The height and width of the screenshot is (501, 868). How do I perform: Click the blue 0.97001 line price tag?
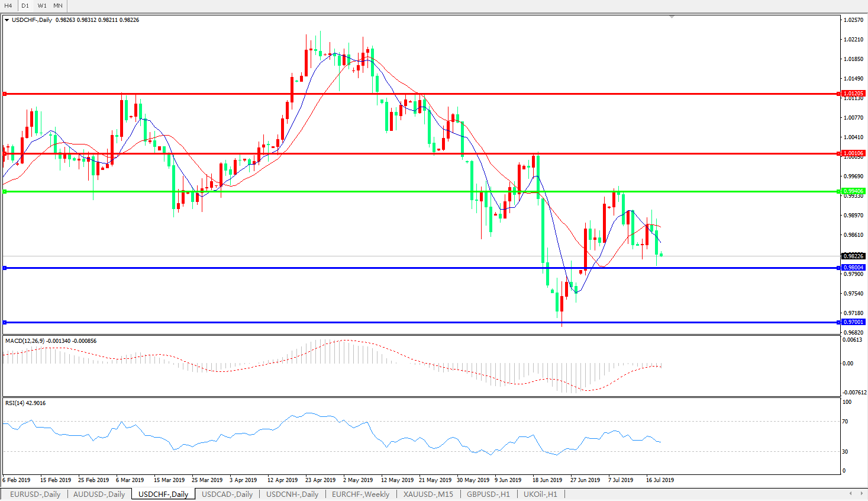point(853,322)
